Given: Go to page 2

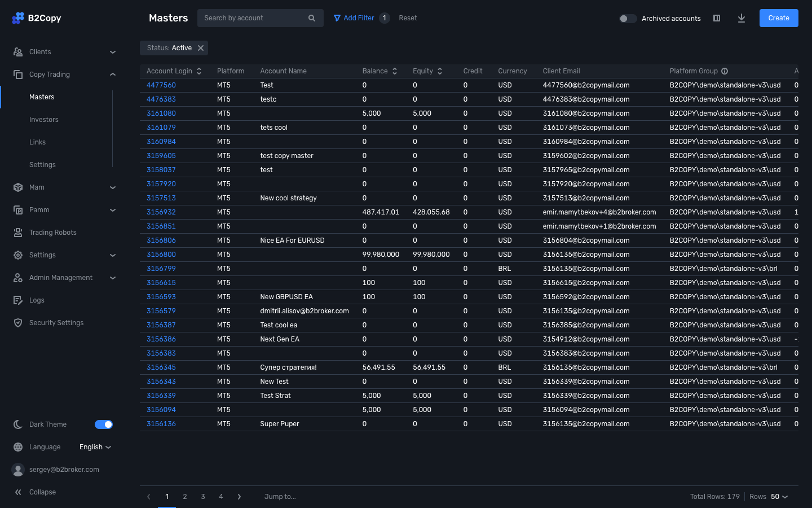Looking at the screenshot, I should coord(185,497).
